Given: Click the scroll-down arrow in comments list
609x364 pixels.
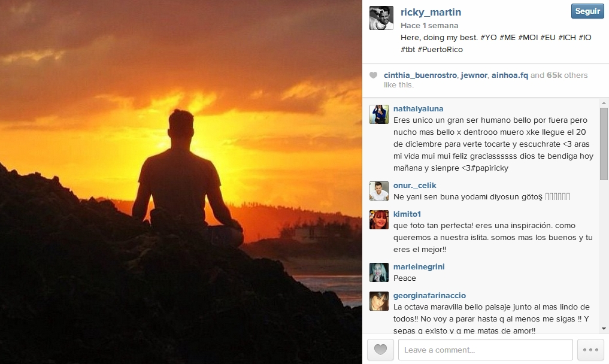Looking at the screenshot, I should tap(604, 329).
